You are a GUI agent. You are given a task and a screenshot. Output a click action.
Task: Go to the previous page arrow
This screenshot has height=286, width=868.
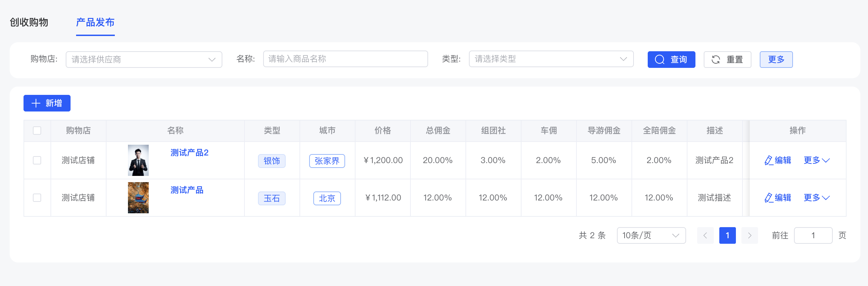(705, 235)
